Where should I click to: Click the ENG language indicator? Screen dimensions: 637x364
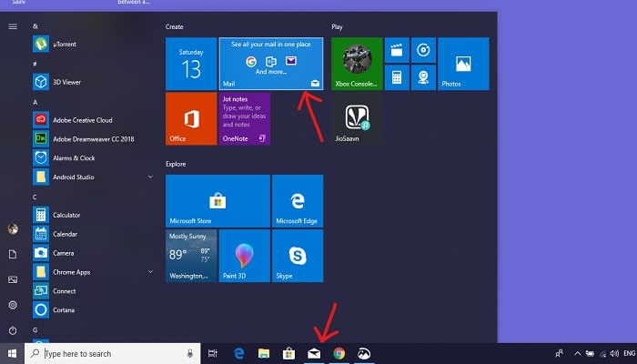(630, 353)
